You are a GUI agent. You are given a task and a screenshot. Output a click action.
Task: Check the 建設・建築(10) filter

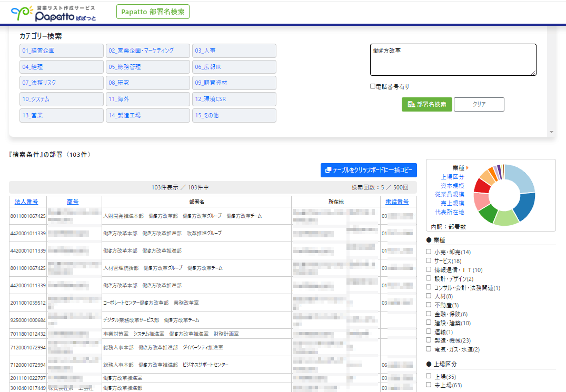pyautogui.click(x=429, y=323)
